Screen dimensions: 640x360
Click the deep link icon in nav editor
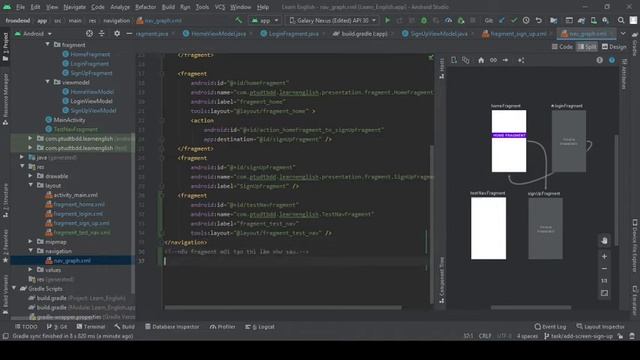point(493,60)
